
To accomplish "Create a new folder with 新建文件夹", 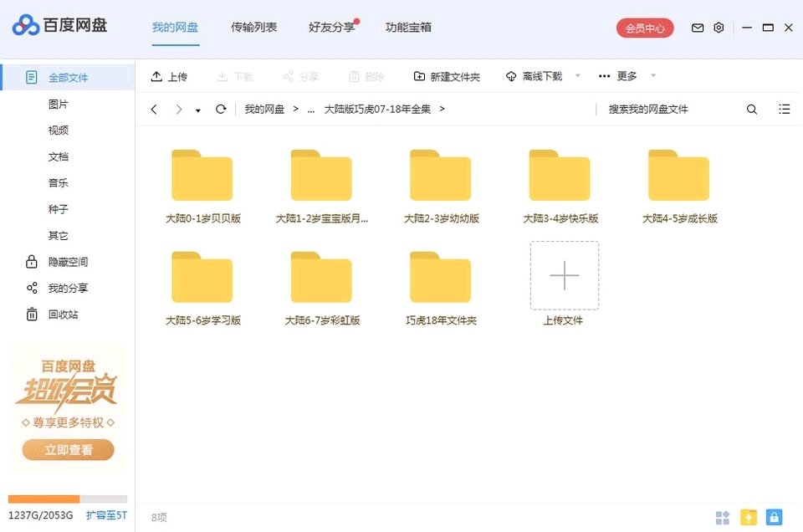I will (x=447, y=77).
